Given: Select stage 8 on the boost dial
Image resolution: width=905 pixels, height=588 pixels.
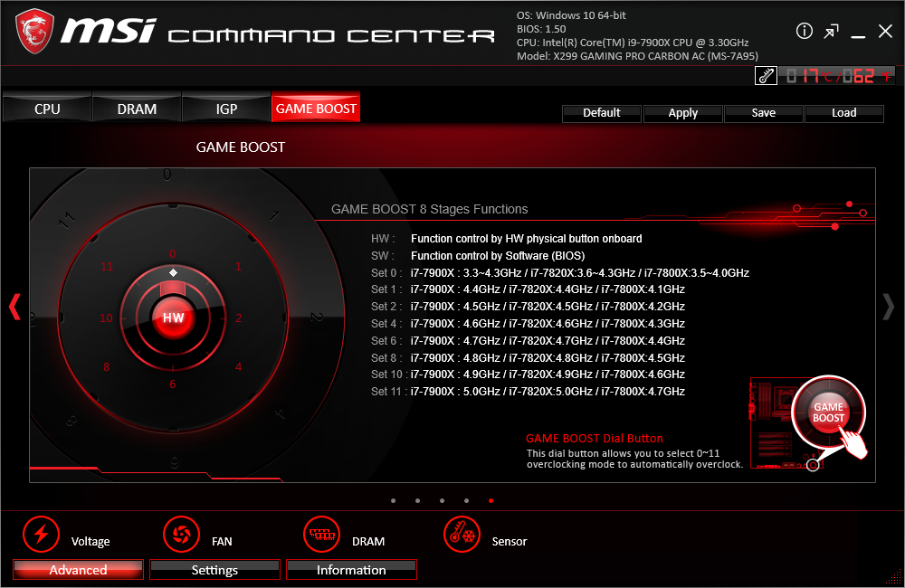Looking at the screenshot, I should [x=106, y=367].
